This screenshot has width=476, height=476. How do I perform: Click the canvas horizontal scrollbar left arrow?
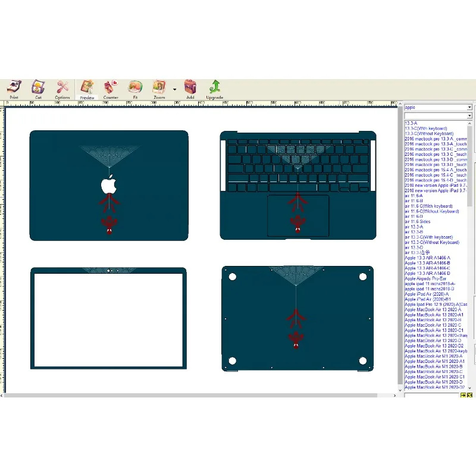(2, 396)
